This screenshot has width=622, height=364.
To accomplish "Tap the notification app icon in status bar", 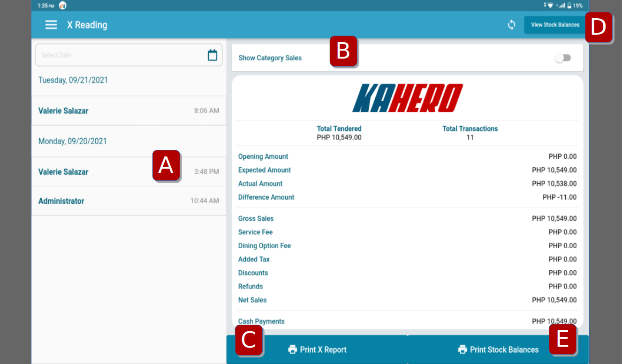I will tap(62, 6).
